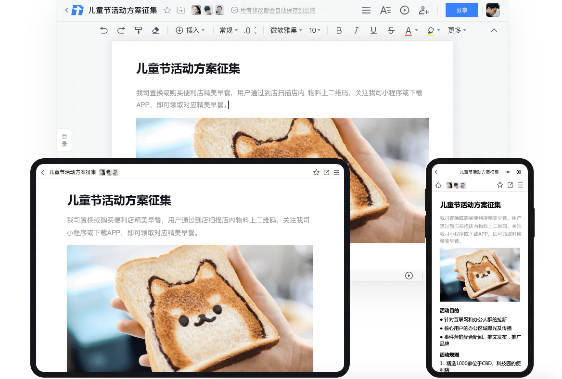562x379 pixels.
Task: Apply strikethrough formatting
Action: pyautogui.click(x=391, y=30)
